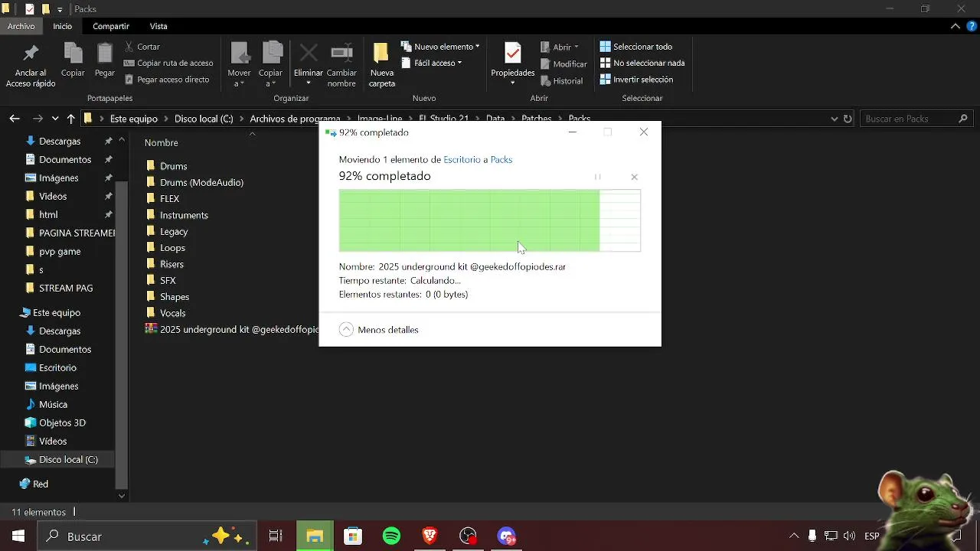Refresh the Packs folder view
Viewport: 980px width, 551px height.
pos(848,119)
